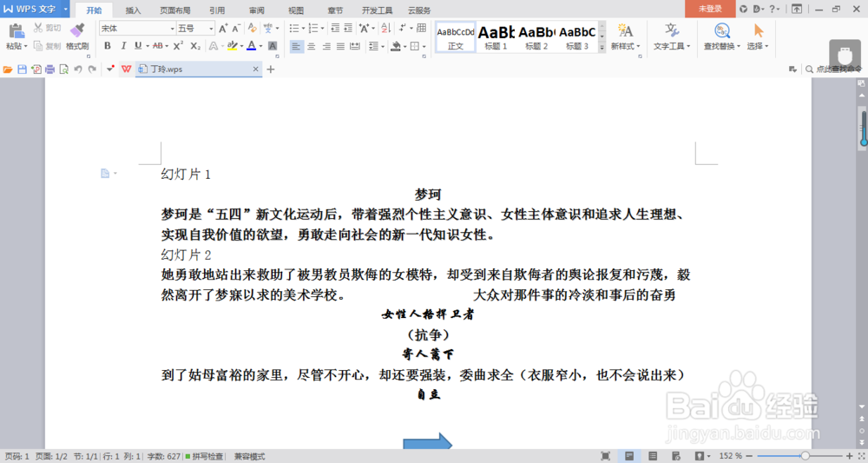Click the decrease indent icon

coord(335,29)
